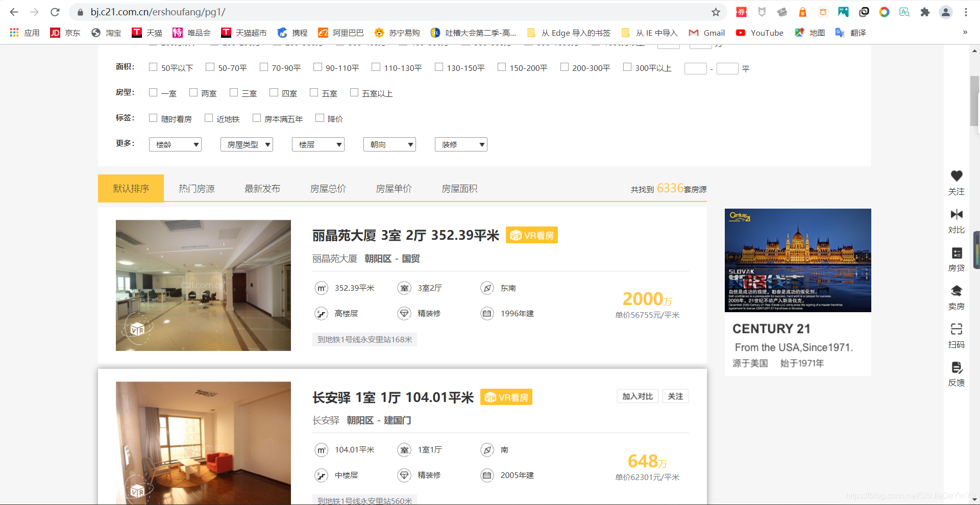
Task: Open the YouTube bookmark
Action: tap(759, 33)
